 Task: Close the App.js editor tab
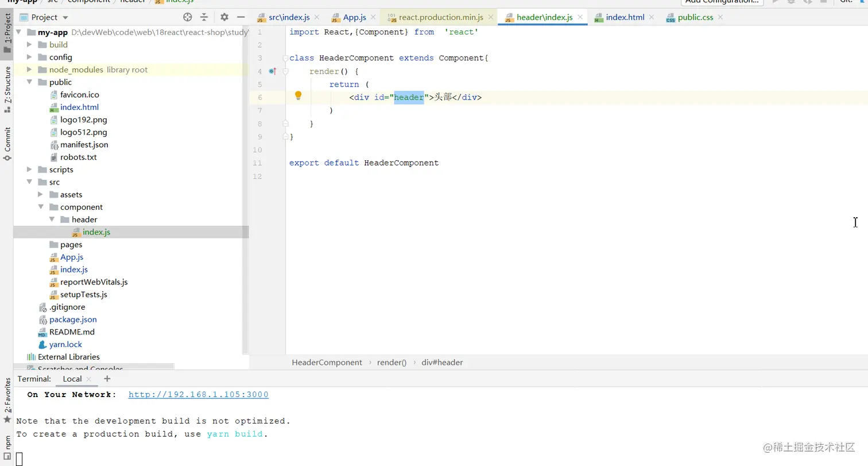point(373,17)
